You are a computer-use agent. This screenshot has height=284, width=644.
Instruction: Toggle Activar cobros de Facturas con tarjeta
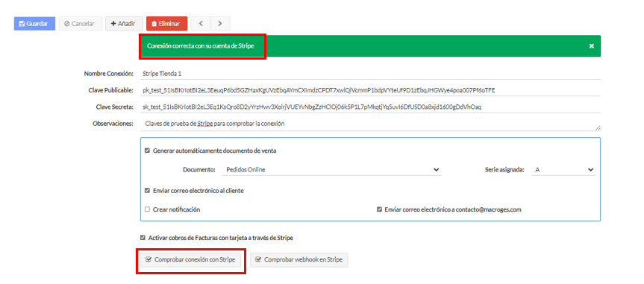click(143, 238)
